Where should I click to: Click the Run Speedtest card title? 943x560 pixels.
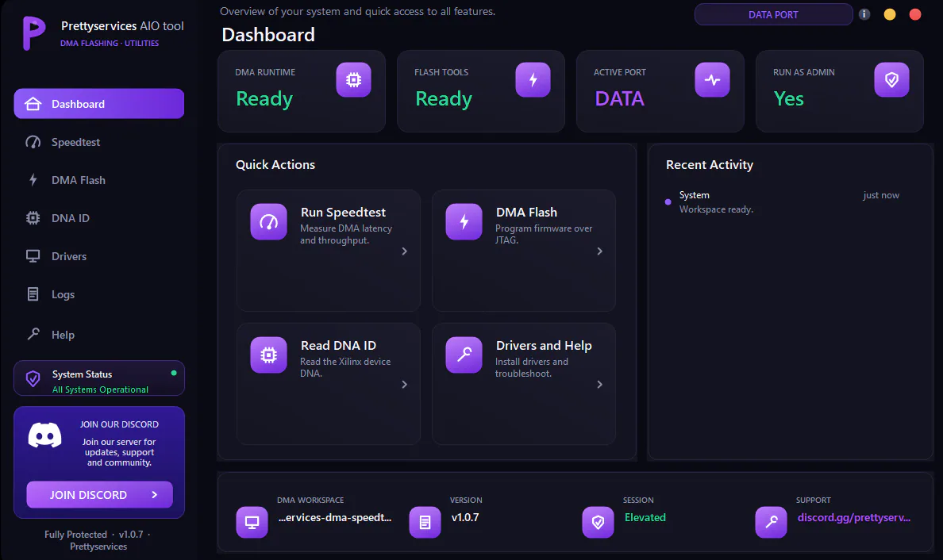[x=344, y=212]
